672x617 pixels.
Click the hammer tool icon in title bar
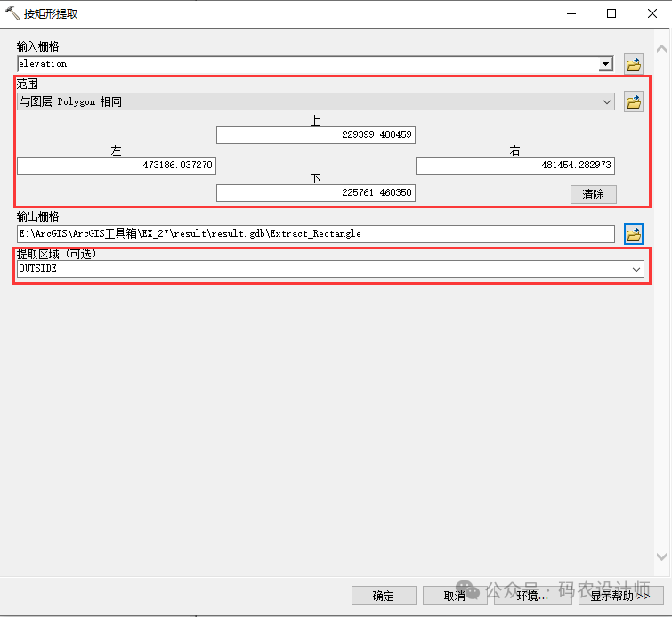pos(12,13)
